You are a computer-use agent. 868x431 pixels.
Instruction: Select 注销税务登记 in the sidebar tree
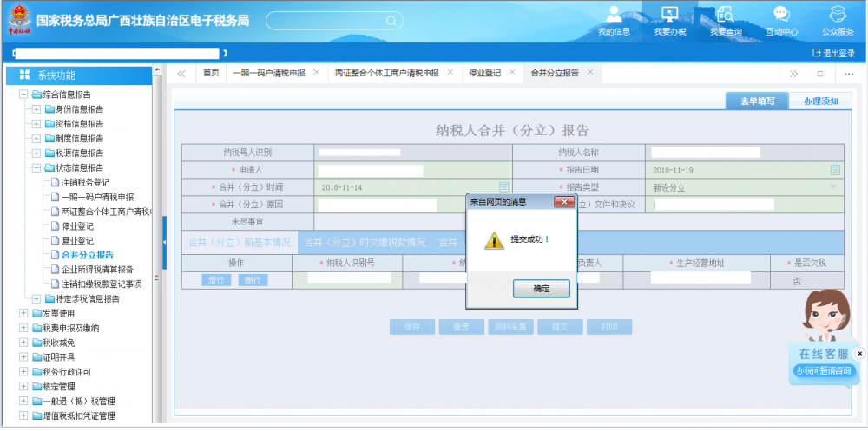click(x=84, y=182)
